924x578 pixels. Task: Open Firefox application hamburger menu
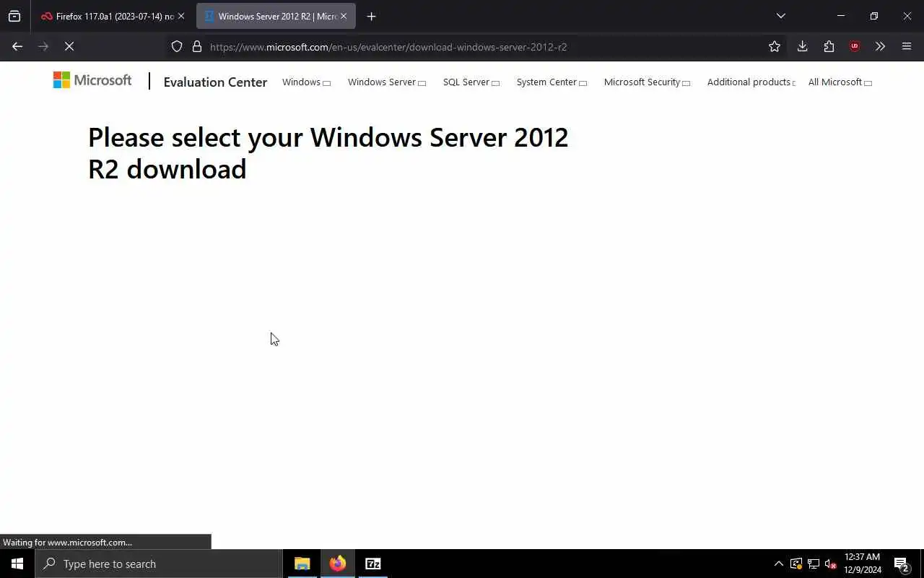(x=907, y=46)
